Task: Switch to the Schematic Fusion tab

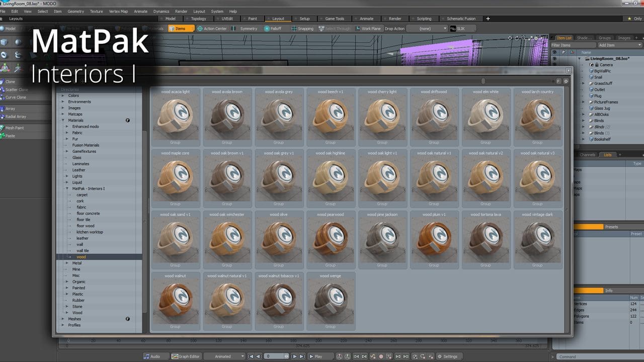Action: click(x=461, y=19)
